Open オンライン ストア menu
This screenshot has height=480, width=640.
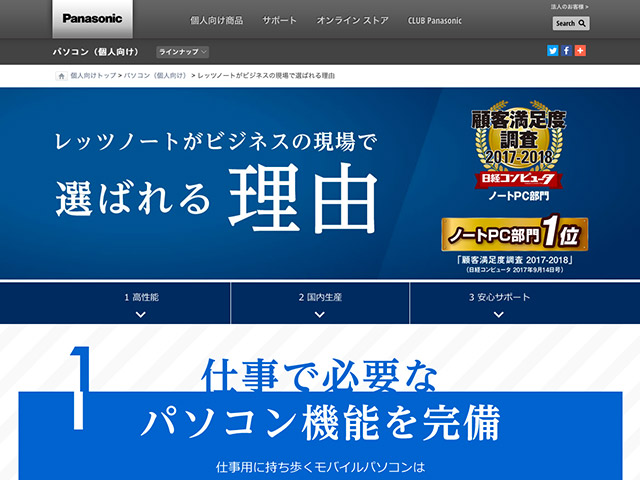(352, 20)
